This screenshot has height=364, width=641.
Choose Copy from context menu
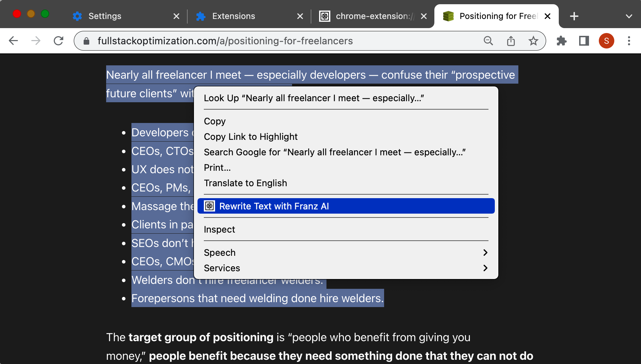(346, 121)
